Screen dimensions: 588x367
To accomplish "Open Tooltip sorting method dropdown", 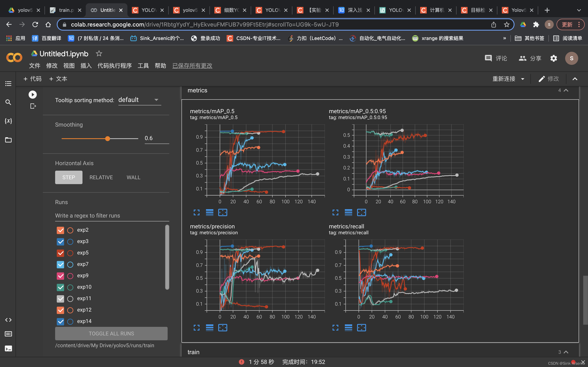I will coord(139,100).
